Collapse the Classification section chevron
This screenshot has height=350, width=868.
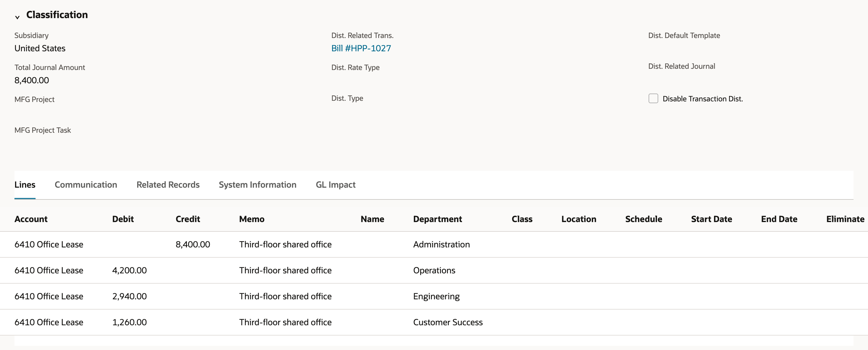click(17, 17)
